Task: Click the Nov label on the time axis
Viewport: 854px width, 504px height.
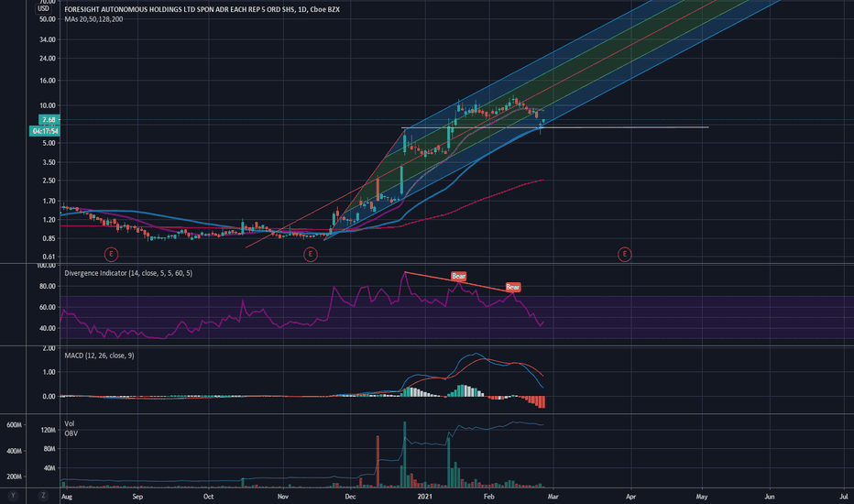Action: click(x=282, y=497)
